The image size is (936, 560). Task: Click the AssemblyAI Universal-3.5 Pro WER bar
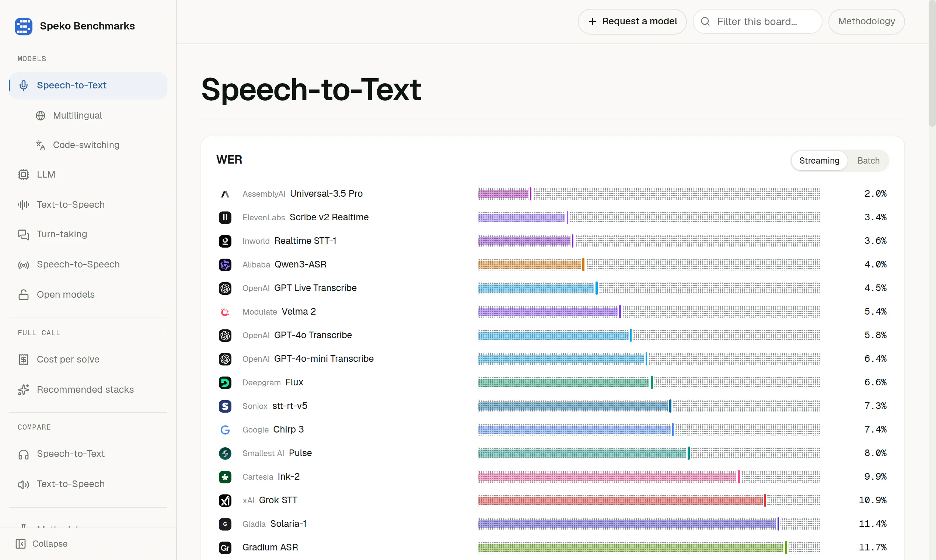point(504,194)
